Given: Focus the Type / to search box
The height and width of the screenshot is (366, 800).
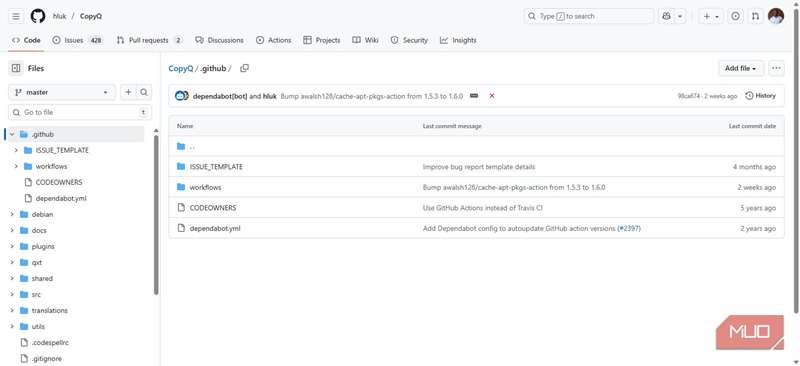Looking at the screenshot, I should click(x=588, y=16).
